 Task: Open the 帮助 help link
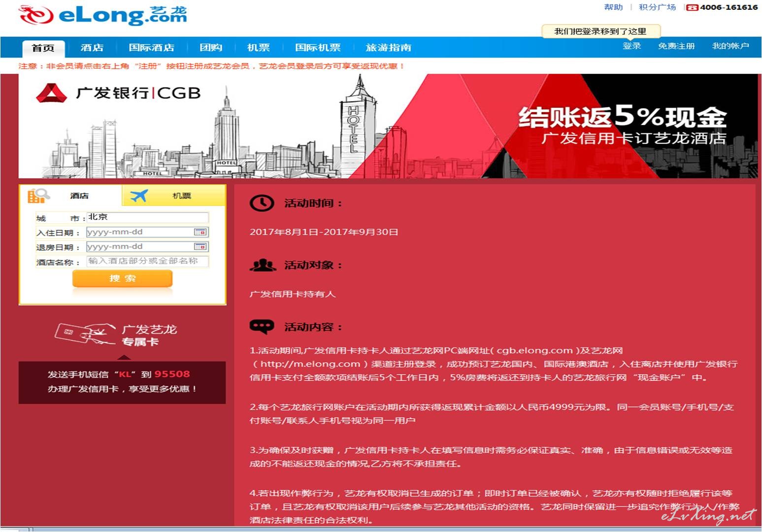(x=613, y=7)
